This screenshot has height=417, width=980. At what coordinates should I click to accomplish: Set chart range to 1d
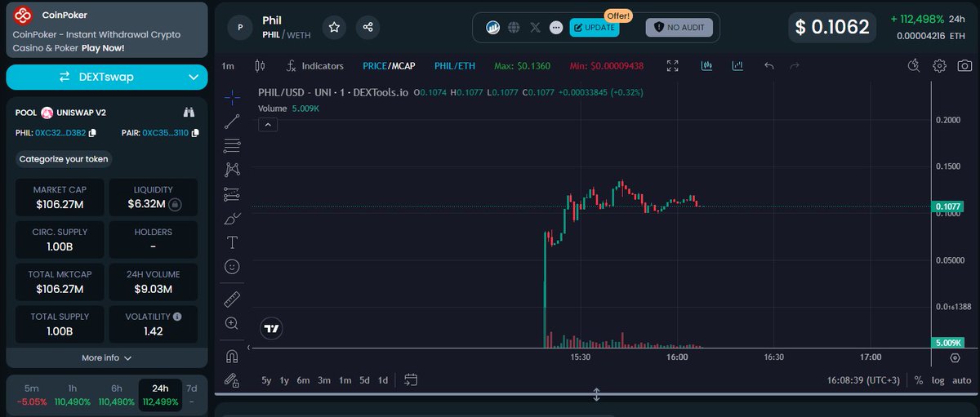pos(382,380)
